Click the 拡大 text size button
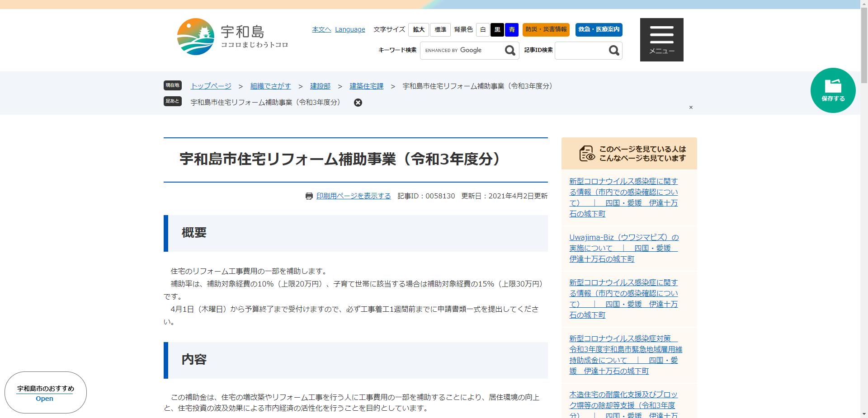868x418 pixels. coord(418,30)
